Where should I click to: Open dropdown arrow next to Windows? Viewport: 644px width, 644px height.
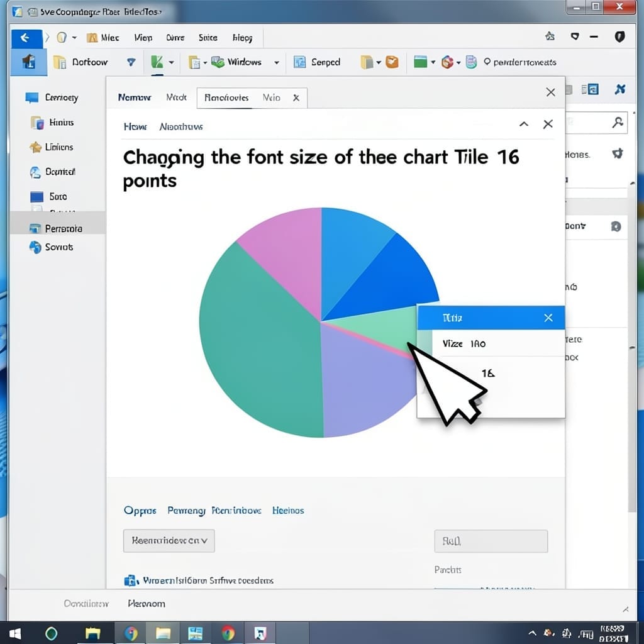(277, 62)
